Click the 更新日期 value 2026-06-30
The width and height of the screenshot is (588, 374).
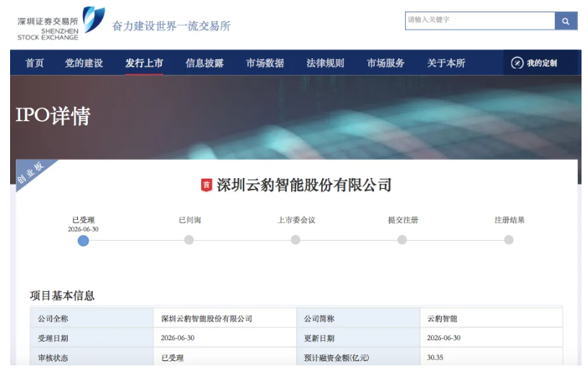(444, 338)
